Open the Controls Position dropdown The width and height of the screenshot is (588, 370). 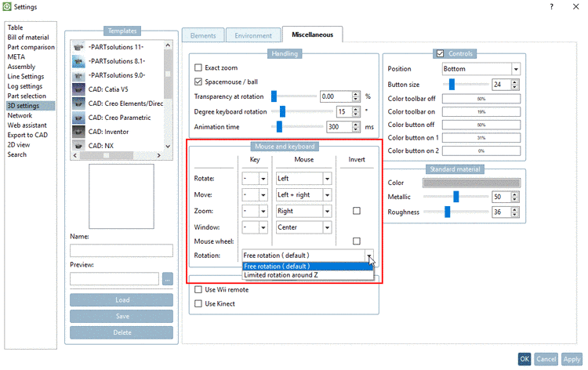481,69
